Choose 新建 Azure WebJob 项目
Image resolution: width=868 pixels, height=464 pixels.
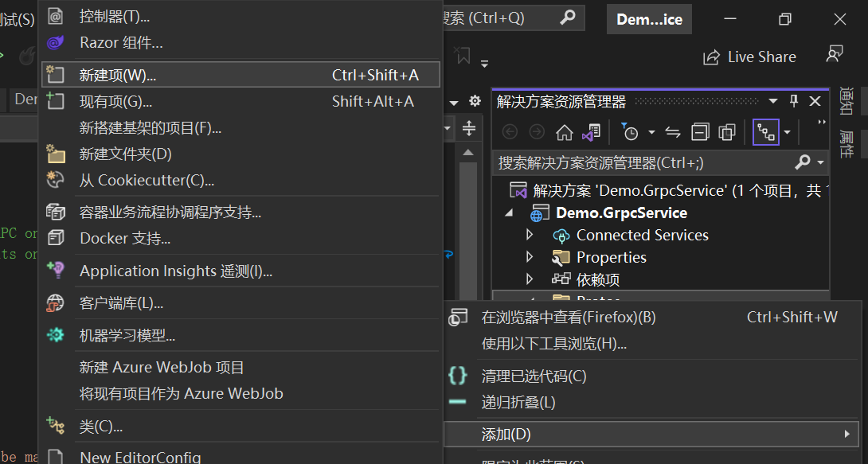tap(240, 367)
